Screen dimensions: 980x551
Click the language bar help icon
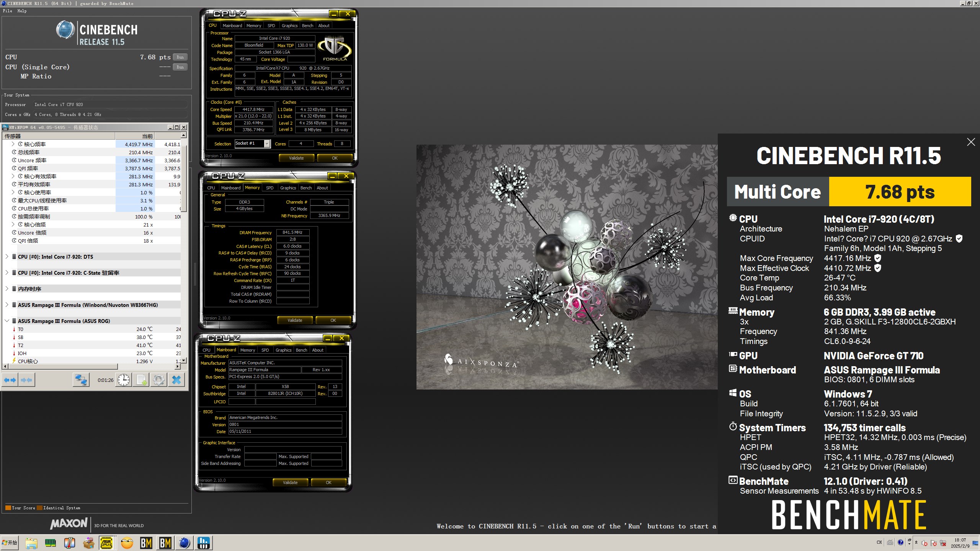(x=900, y=542)
